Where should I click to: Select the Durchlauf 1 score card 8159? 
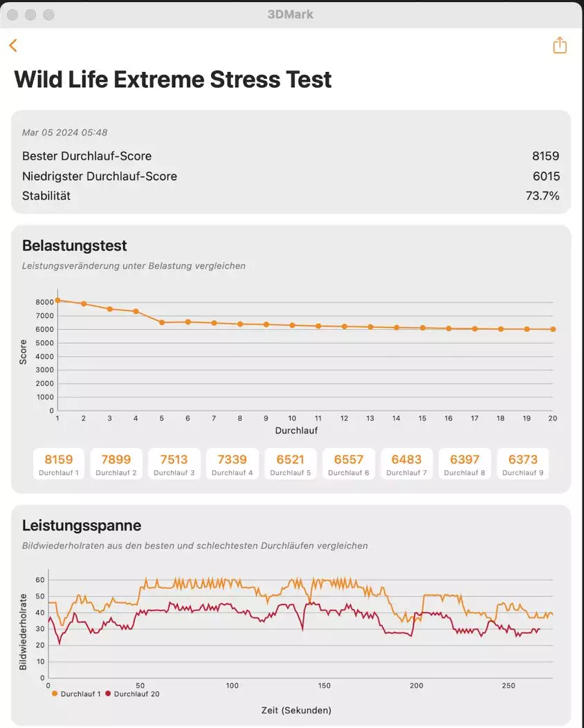click(x=59, y=464)
